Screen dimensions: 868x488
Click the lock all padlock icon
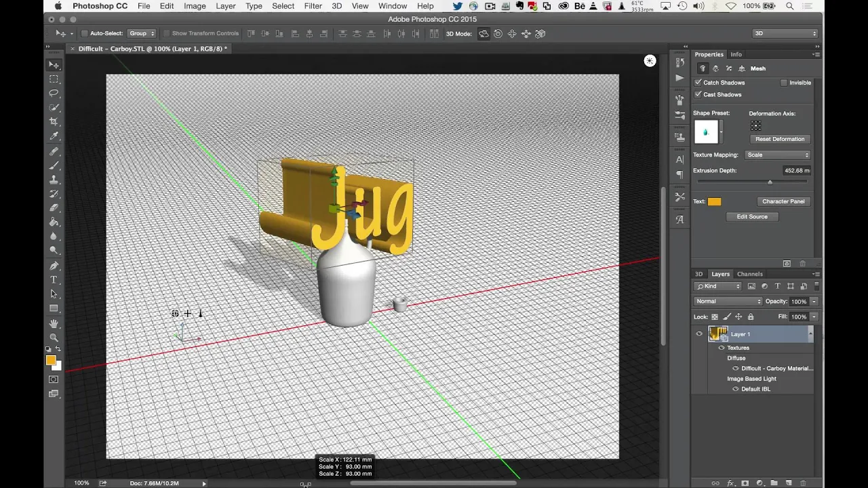pyautogui.click(x=750, y=317)
